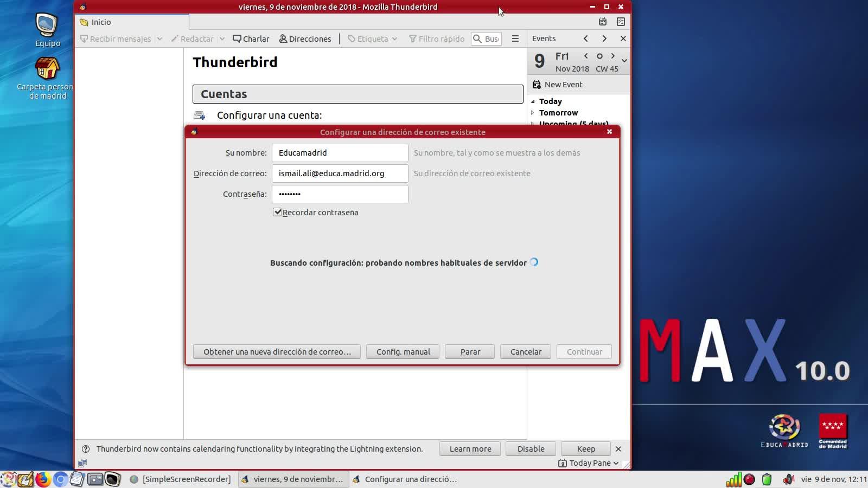Open the volume speaker tray icon
The height and width of the screenshot is (488, 868).
point(788,479)
